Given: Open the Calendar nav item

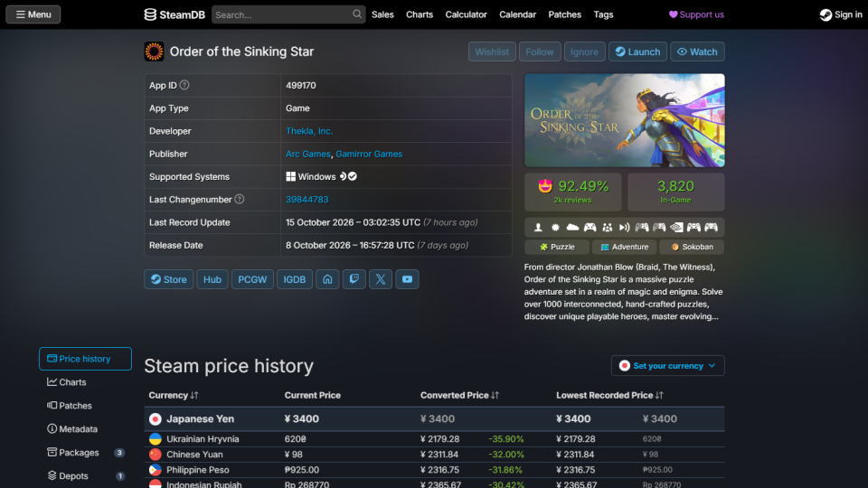Looking at the screenshot, I should point(517,14).
